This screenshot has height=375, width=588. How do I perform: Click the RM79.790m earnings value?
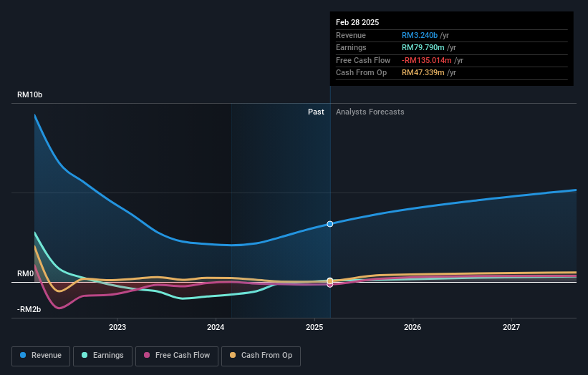[423, 47]
